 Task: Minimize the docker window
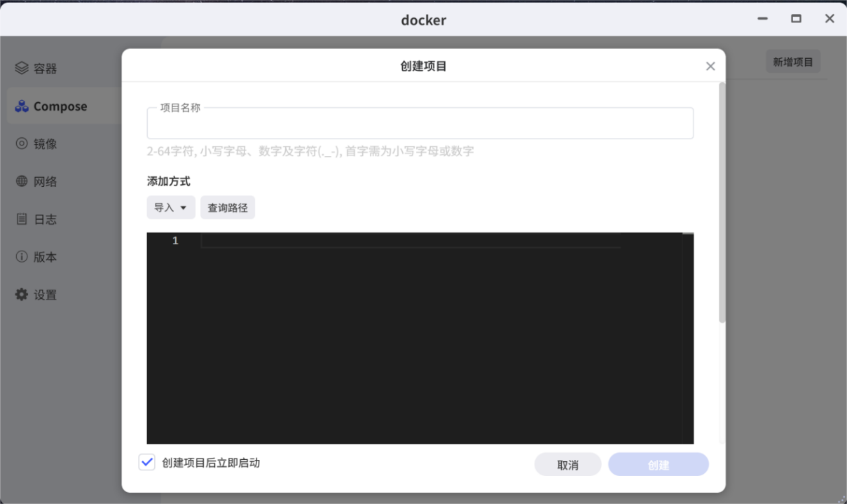[x=762, y=19]
